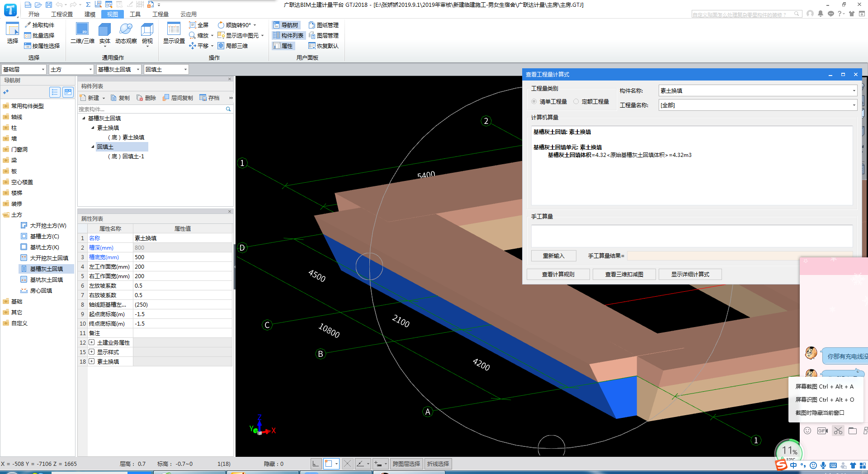The height and width of the screenshot is (474, 868).
Task: Switch view with 二维/三维 icon
Action: point(82,33)
